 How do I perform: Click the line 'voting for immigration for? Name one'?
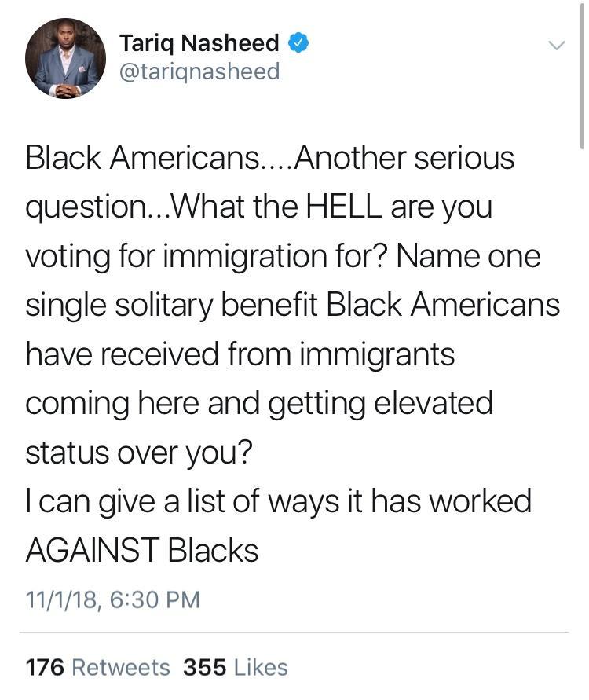point(283,257)
